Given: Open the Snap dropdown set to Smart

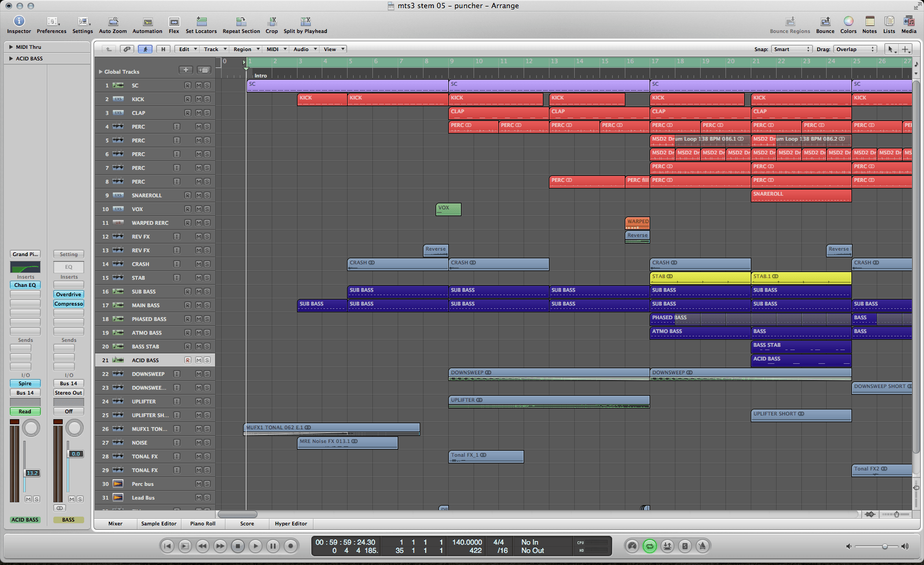Looking at the screenshot, I should [x=791, y=49].
